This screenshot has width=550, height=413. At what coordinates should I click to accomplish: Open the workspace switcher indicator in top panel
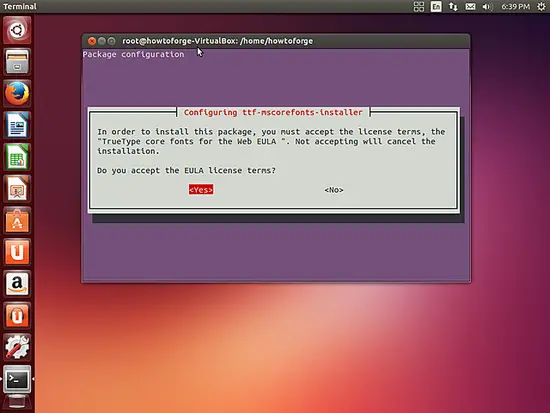(x=419, y=7)
